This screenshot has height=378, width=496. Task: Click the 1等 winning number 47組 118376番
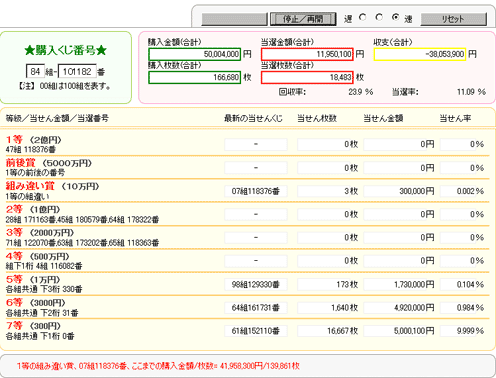[31, 149]
